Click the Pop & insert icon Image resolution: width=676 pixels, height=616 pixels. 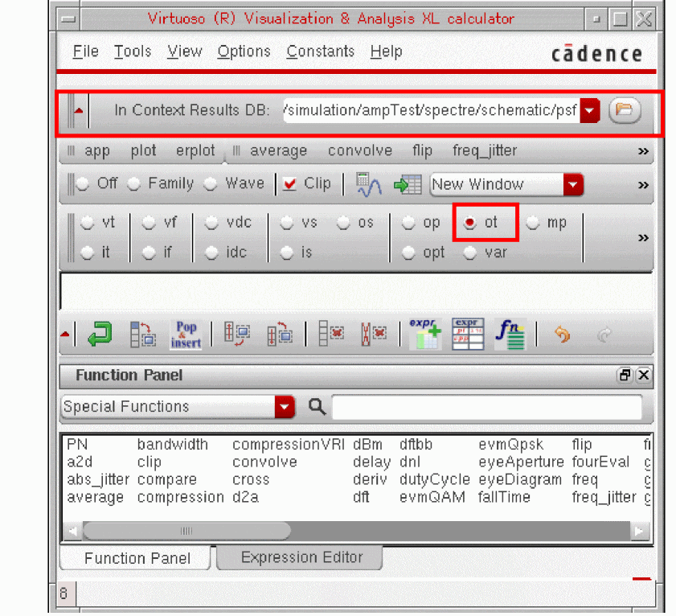[186, 334]
